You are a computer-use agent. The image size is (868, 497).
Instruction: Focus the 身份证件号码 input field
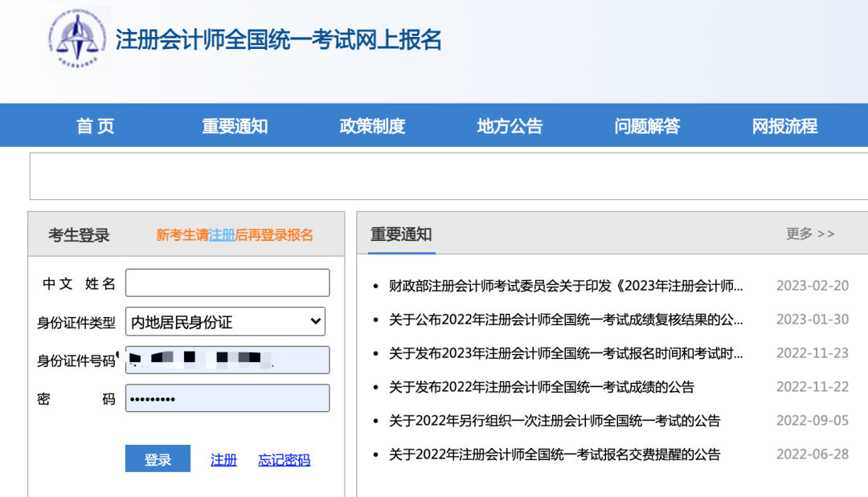click(227, 360)
